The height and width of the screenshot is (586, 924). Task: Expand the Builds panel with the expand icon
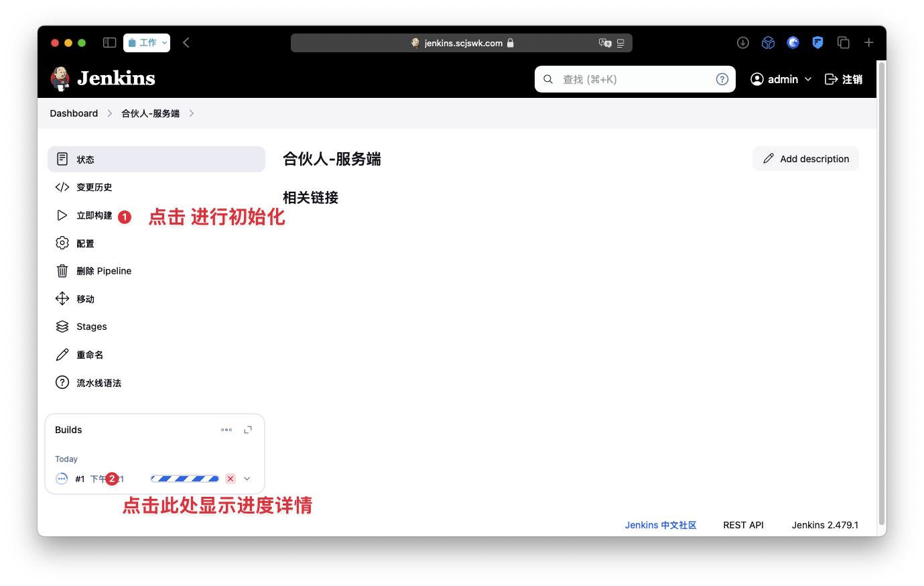click(x=248, y=430)
